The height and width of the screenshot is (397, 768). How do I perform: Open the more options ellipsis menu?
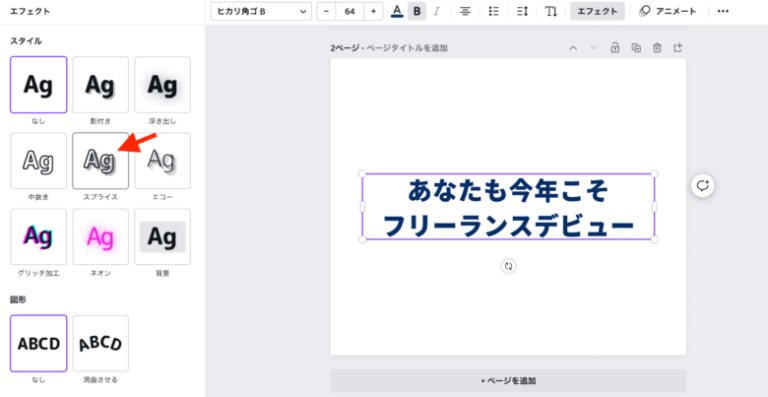tap(723, 11)
